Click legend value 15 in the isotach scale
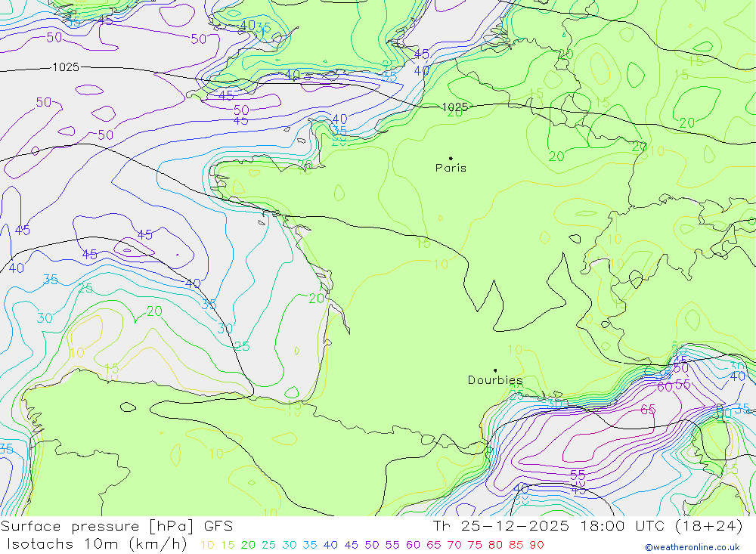756x554 pixels. coord(228,545)
